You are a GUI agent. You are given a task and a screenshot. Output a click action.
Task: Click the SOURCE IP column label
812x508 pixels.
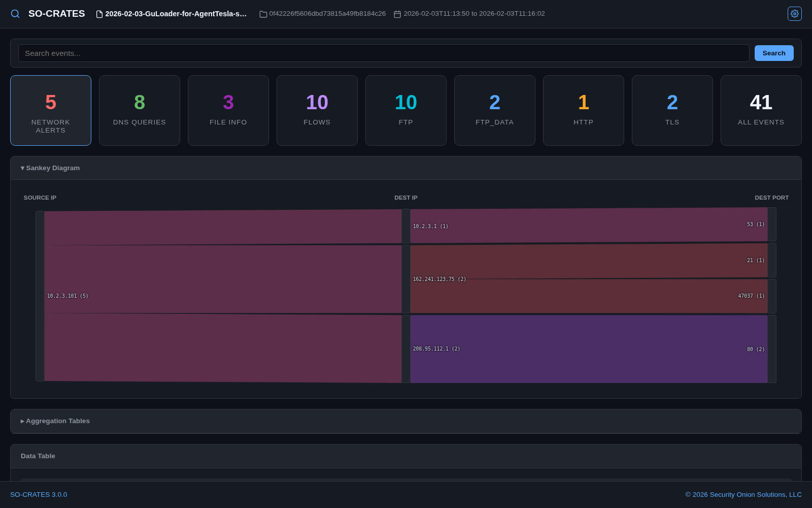coord(40,198)
